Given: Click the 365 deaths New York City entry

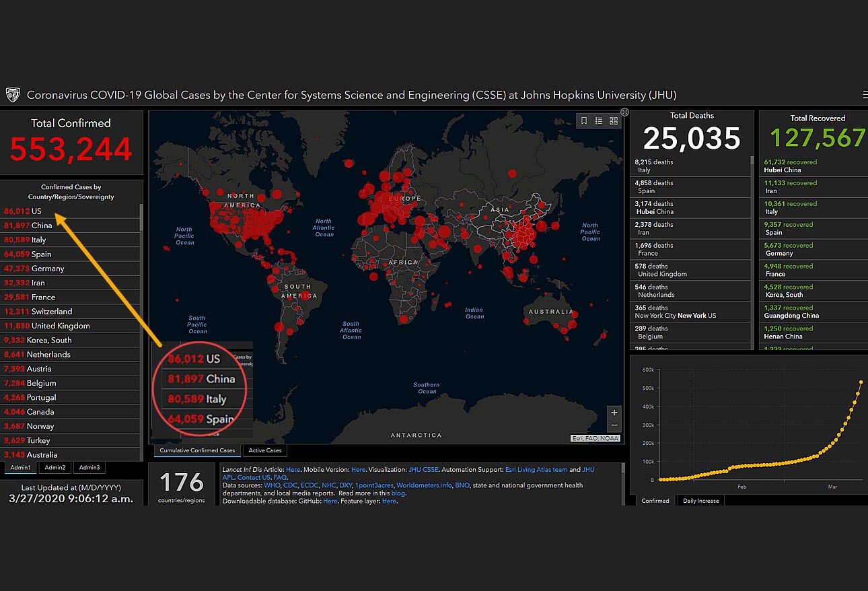Looking at the screenshot, I should pyautogui.click(x=691, y=312).
